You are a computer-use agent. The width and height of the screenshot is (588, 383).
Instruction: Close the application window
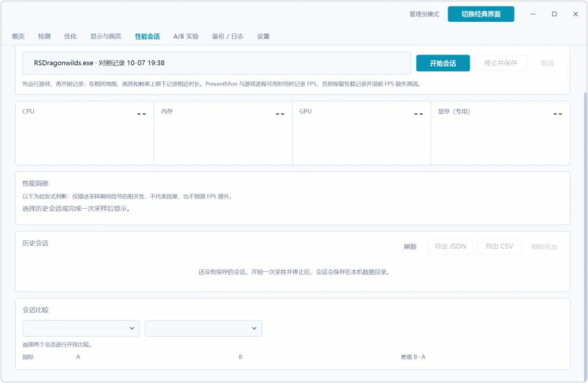click(x=575, y=14)
